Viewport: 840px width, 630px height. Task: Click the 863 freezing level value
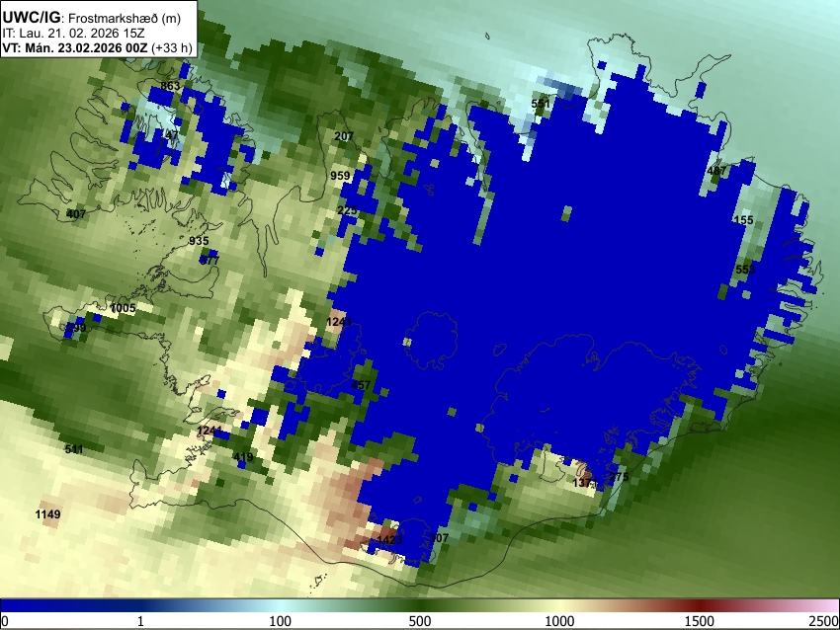pos(170,86)
